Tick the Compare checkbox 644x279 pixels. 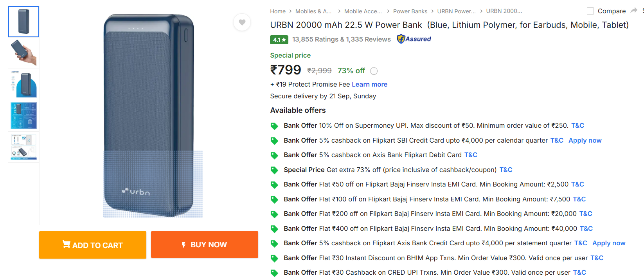590,11
